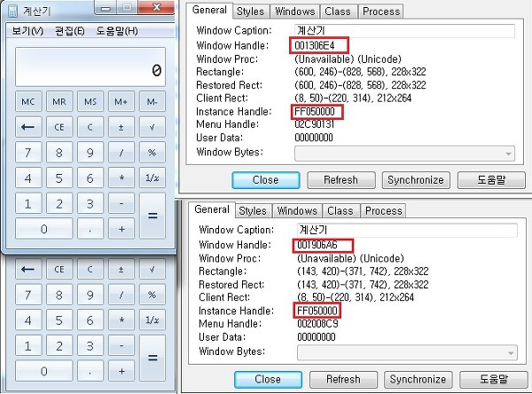
Task: Open the Class tab in the 001306E4 handle dialog
Action: [x=338, y=12]
